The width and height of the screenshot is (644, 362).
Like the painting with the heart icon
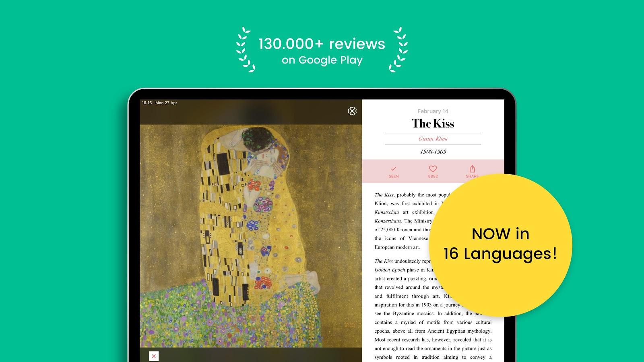coord(433,169)
